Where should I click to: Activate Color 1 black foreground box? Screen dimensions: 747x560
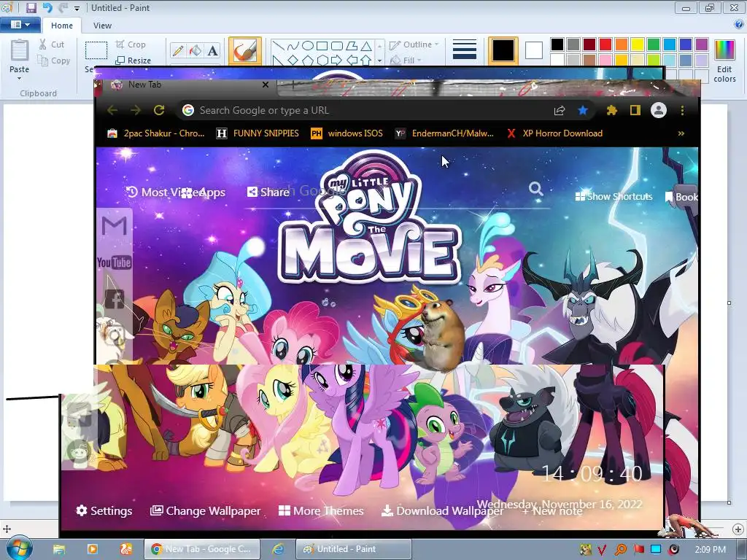pos(503,50)
